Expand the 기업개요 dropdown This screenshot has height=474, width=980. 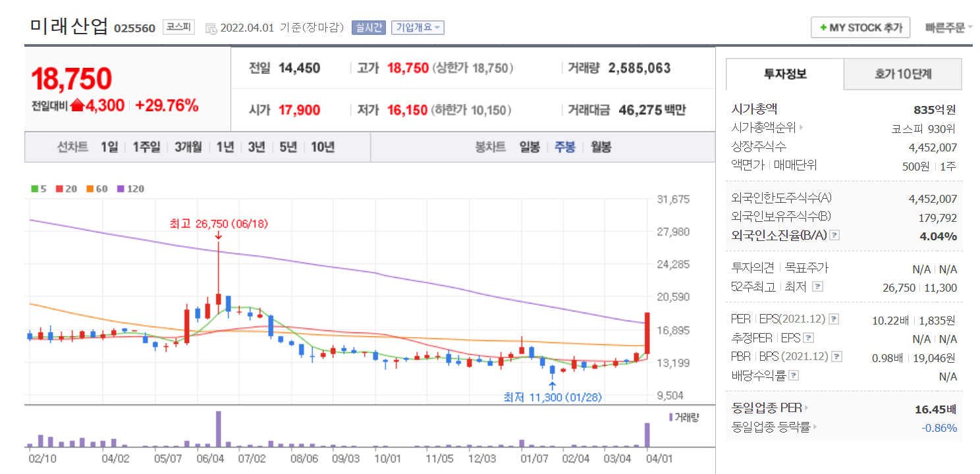coord(418,28)
